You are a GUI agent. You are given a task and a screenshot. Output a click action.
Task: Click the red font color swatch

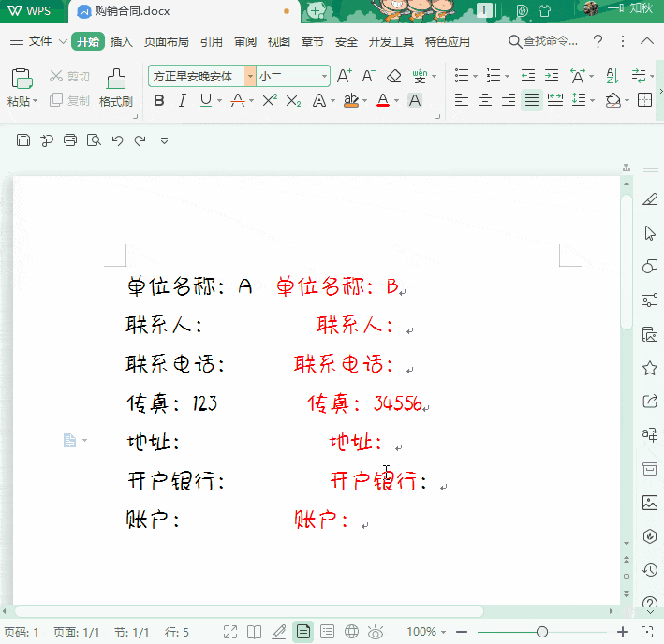383,101
